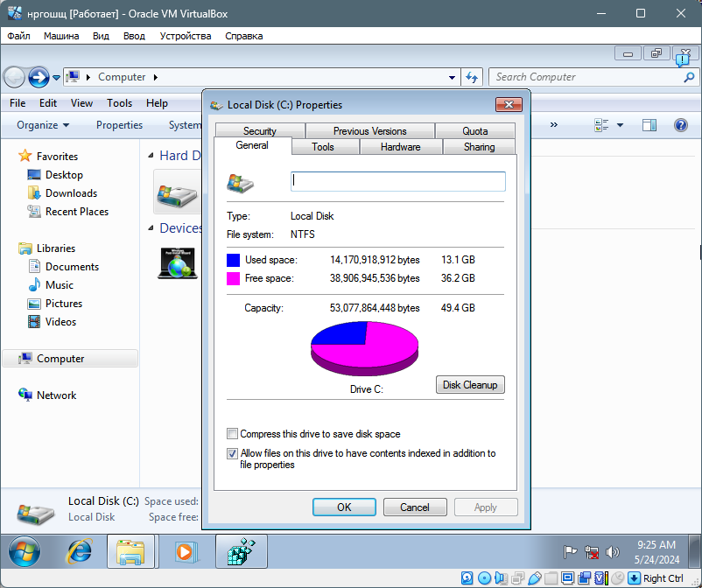Uncheck the allow files indexed checkbox
Image resolution: width=702 pixels, height=588 pixels.
233,454
